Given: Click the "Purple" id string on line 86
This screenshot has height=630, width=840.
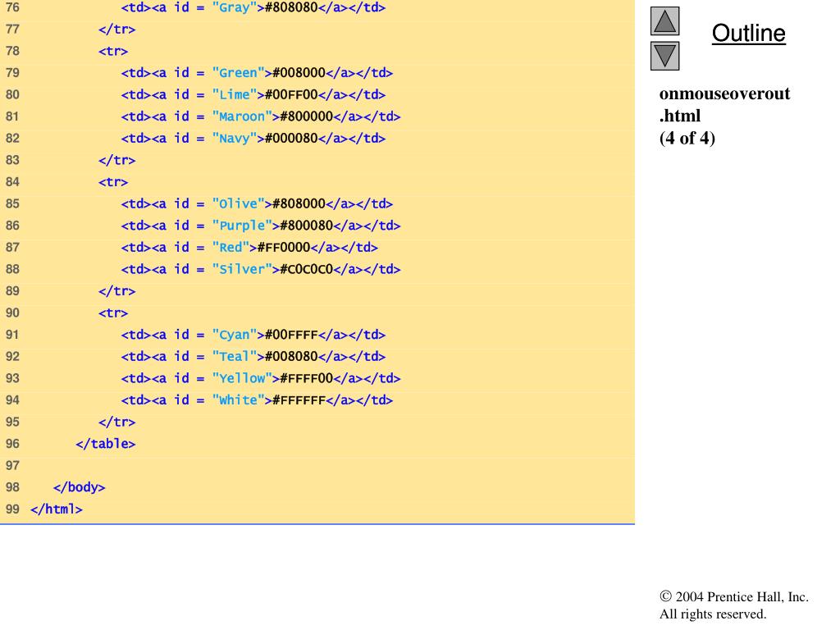Looking at the screenshot, I should point(242,226).
